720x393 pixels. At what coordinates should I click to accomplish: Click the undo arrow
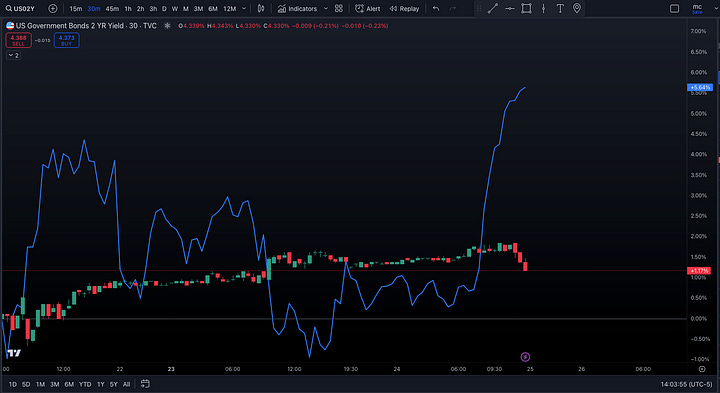tap(436, 8)
